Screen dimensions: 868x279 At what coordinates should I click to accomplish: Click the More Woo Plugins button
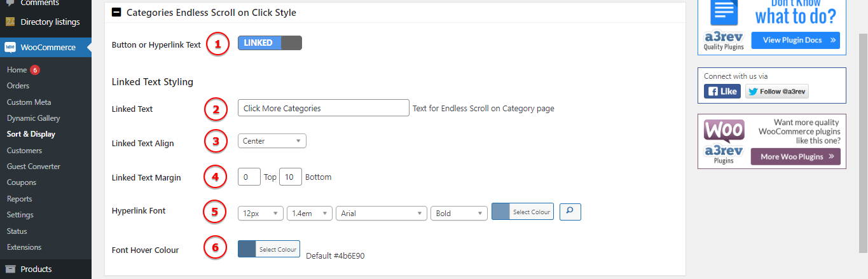(x=795, y=157)
